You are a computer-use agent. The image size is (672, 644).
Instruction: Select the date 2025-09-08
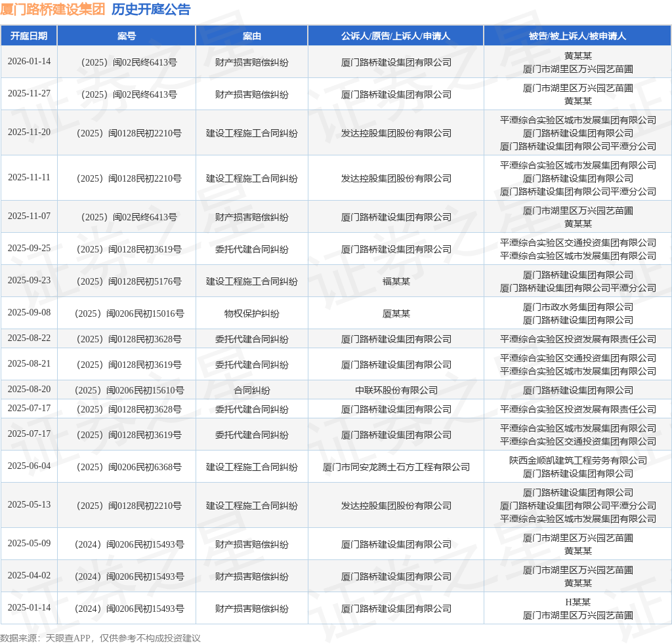tap(29, 313)
